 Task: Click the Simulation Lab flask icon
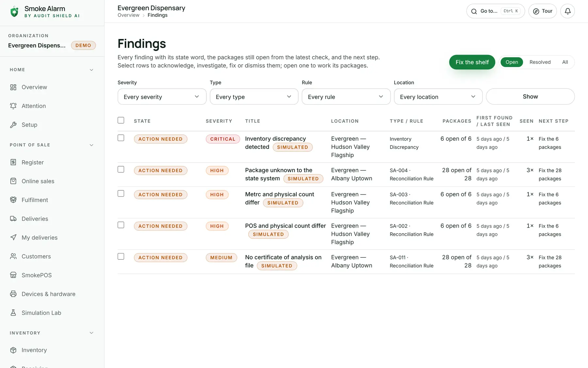[x=13, y=313]
